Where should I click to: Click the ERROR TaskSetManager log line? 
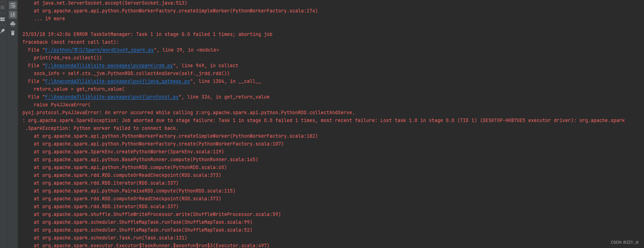pos(147,35)
